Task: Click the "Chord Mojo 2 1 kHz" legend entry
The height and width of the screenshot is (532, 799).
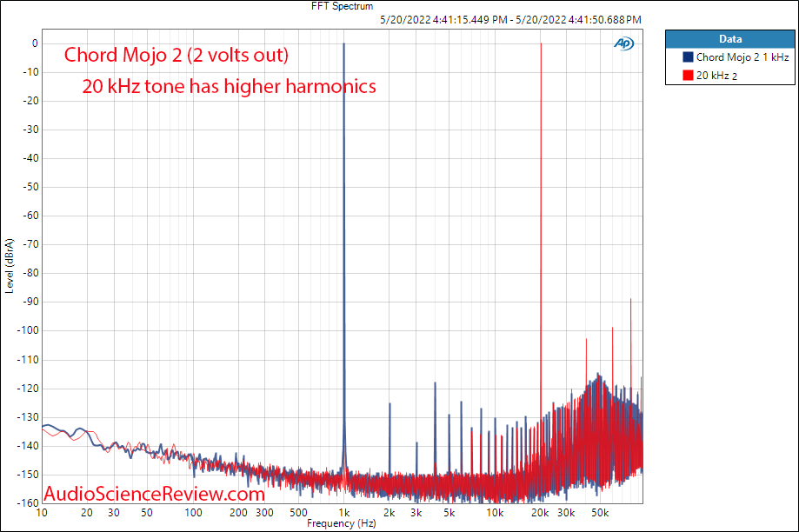Action: (742, 57)
